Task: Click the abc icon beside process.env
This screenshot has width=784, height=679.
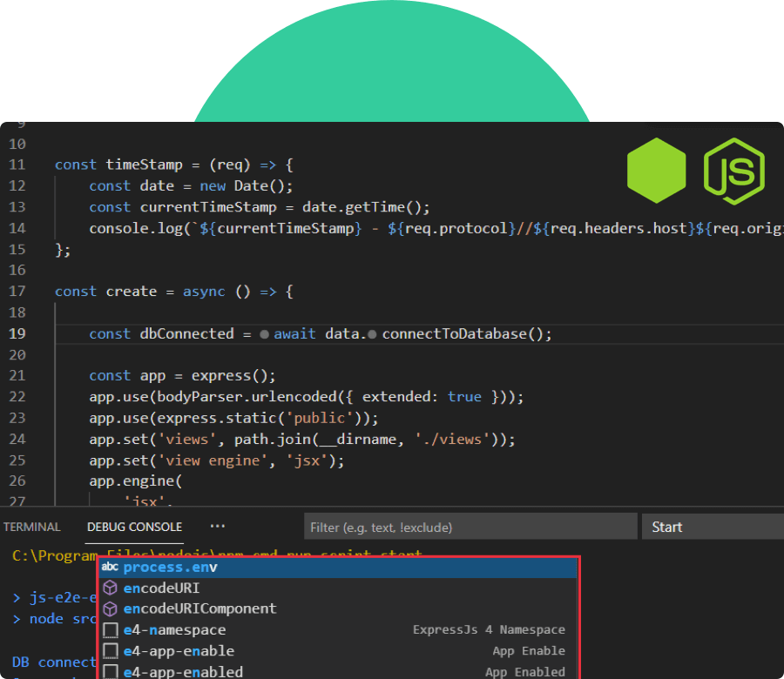Action: 110,567
